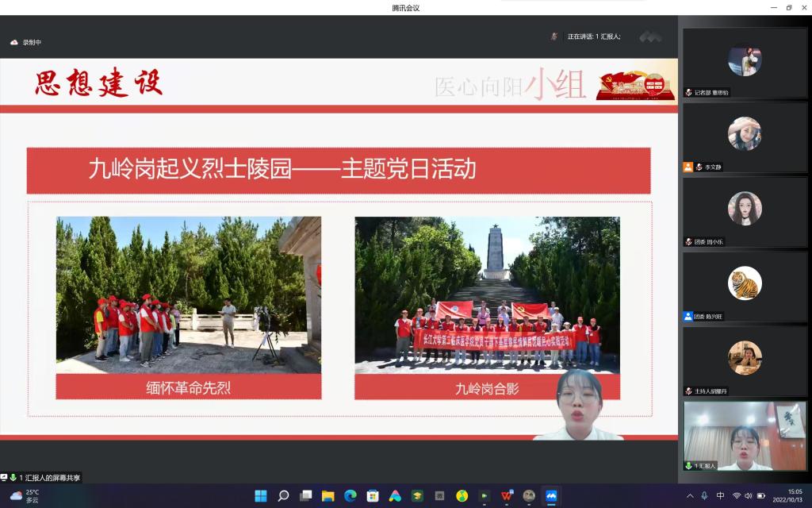
Task: Click Tencent Meeting taskbar icon
Action: [551, 496]
